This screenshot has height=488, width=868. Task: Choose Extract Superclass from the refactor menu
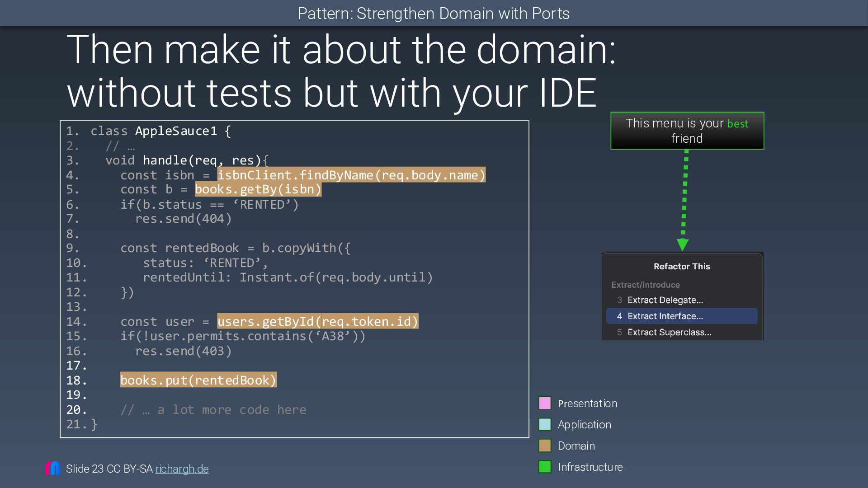pos(669,333)
